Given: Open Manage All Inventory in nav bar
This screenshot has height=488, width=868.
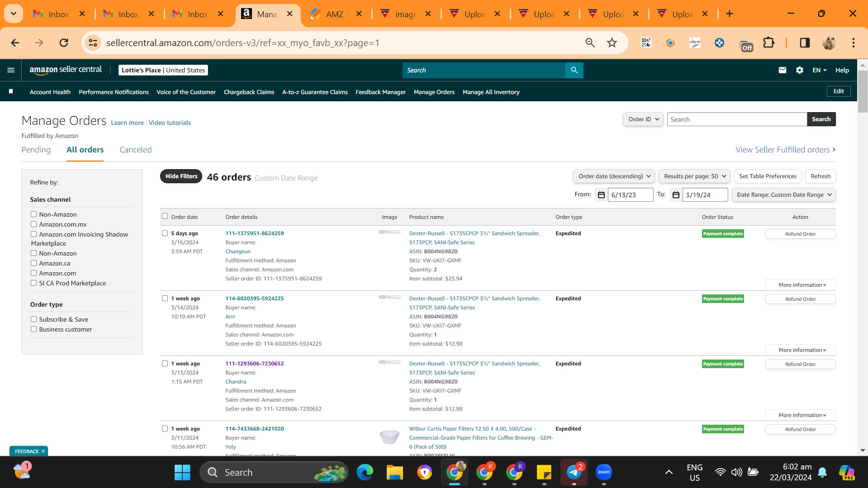Looking at the screenshot, I should click(491, 92).
